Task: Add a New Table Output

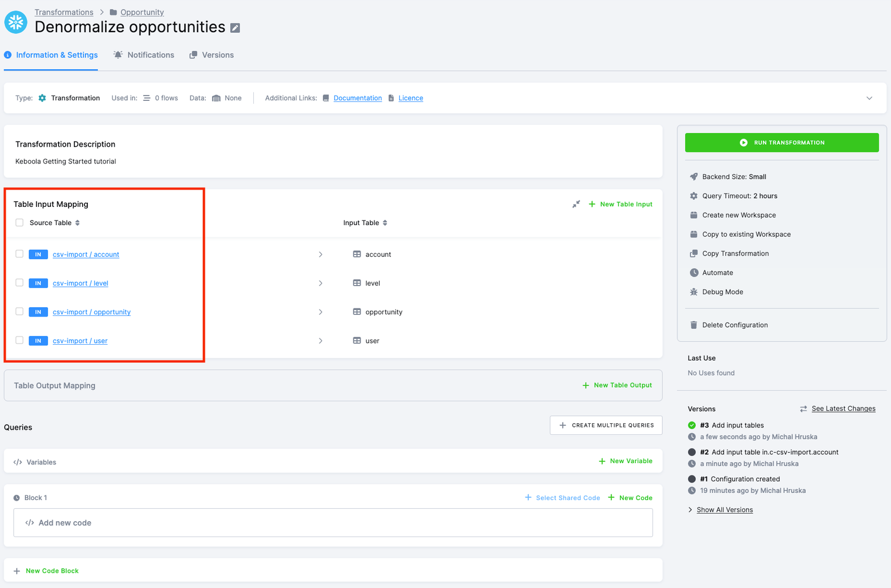Action: click(617, 385)
